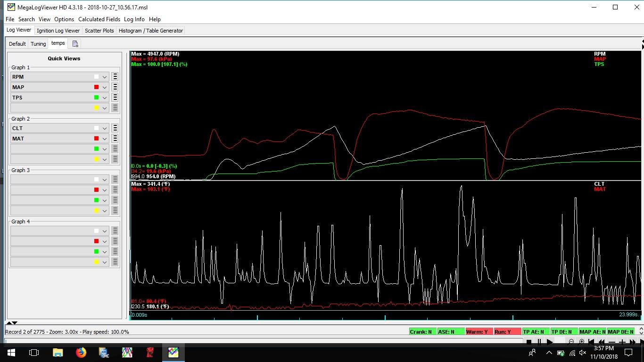The height and width of the screenshot is (362, 644).
Task: Start log playback with play button
Action: click(550, 342)
